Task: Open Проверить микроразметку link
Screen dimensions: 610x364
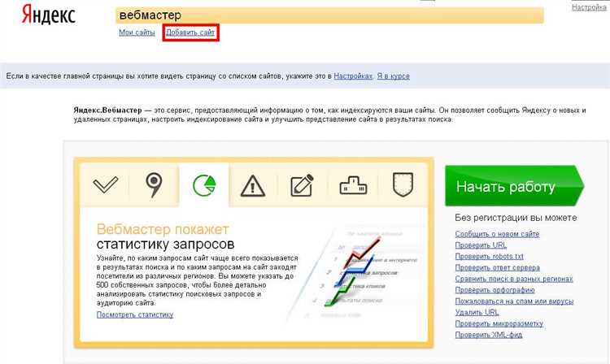Action: pos(499,323)
